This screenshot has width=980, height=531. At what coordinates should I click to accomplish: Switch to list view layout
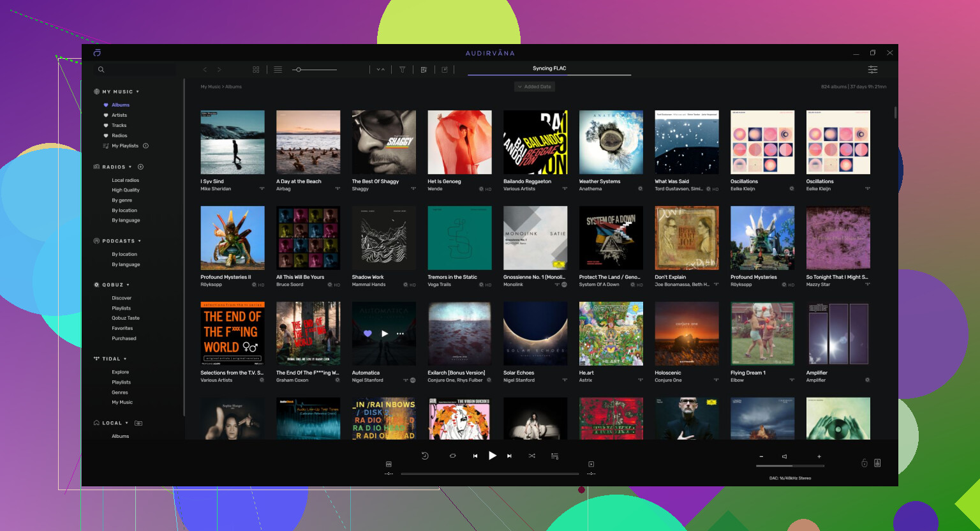[x=278, y=70]
